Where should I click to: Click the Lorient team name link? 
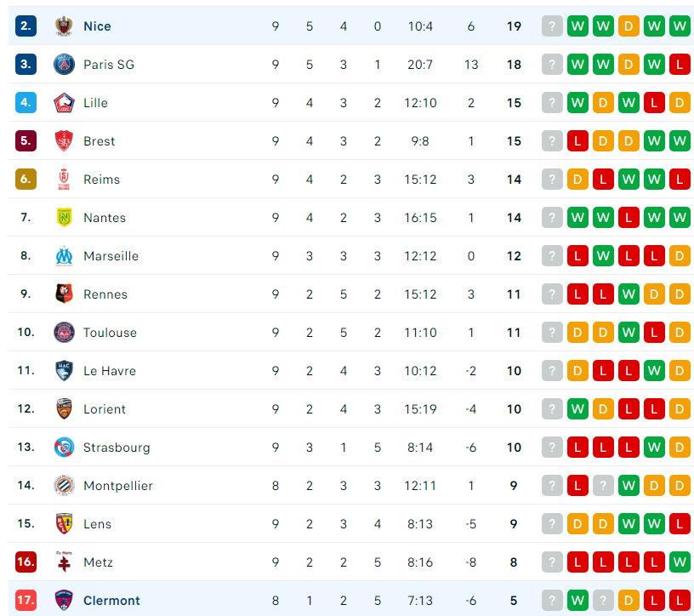[105, 409]
